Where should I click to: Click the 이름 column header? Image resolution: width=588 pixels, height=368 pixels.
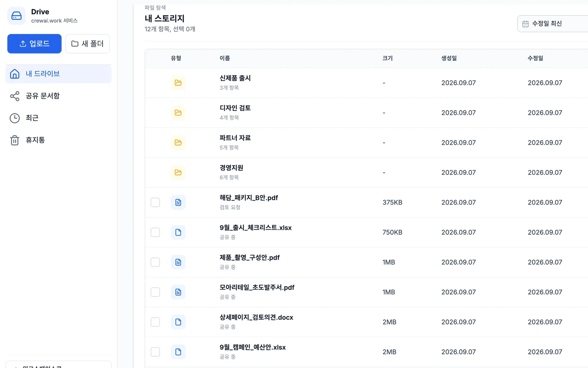225,58
